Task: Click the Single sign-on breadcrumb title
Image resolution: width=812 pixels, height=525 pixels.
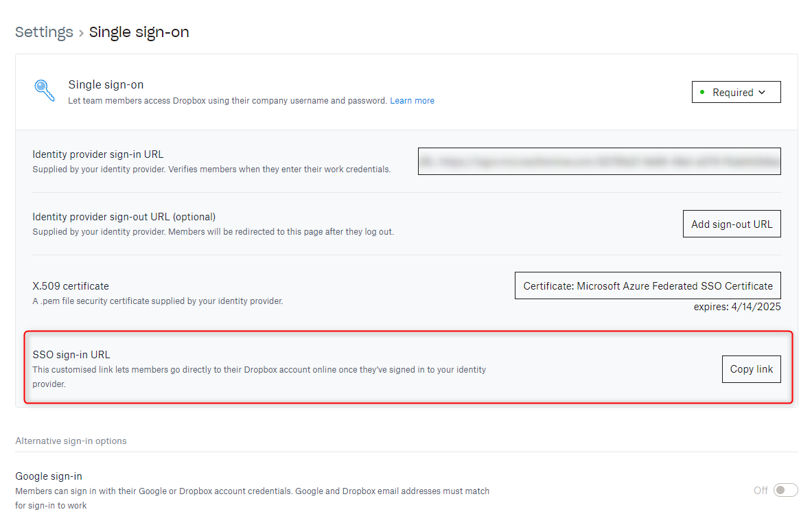Action: tap(139, 32)
